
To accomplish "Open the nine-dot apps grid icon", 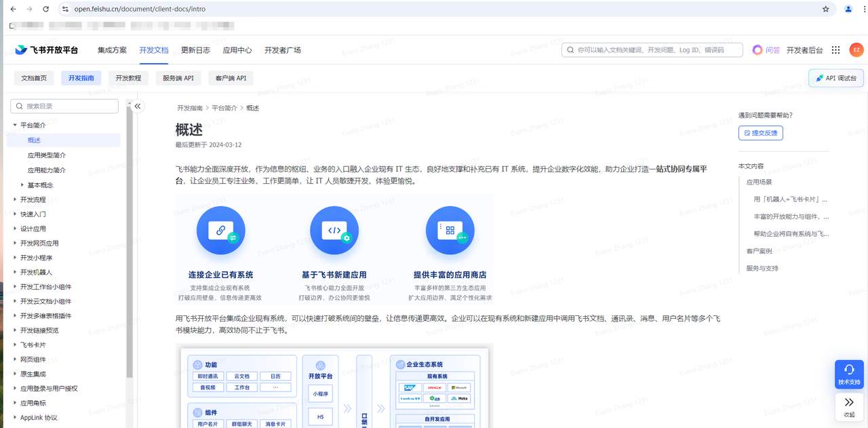I will (x=835, y=50).
